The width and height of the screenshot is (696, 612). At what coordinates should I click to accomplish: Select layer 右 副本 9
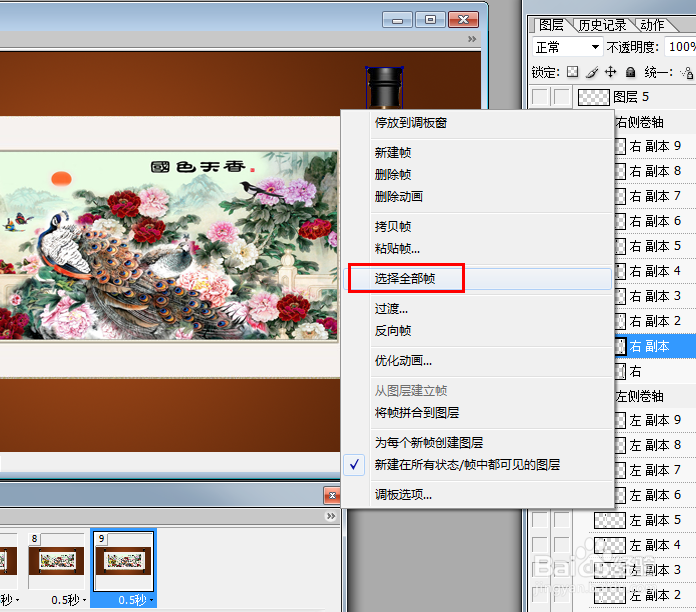(655, 146)
